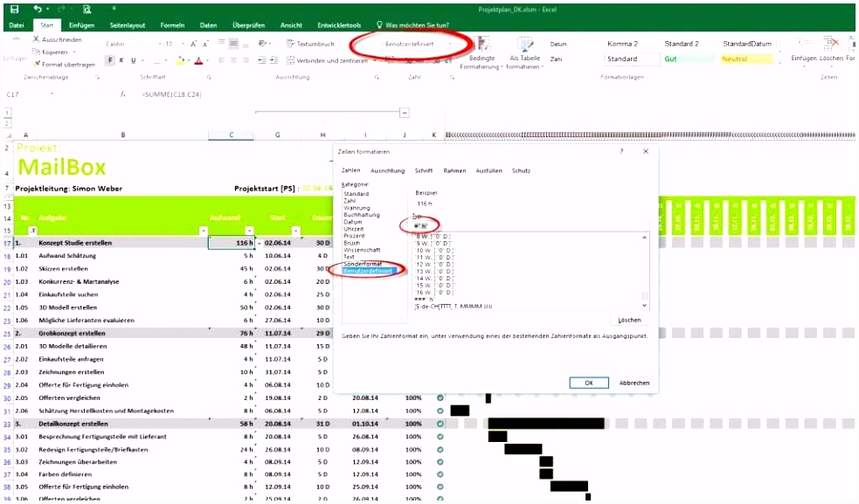Apply the Komma 2 cell style

pos(623,44)
